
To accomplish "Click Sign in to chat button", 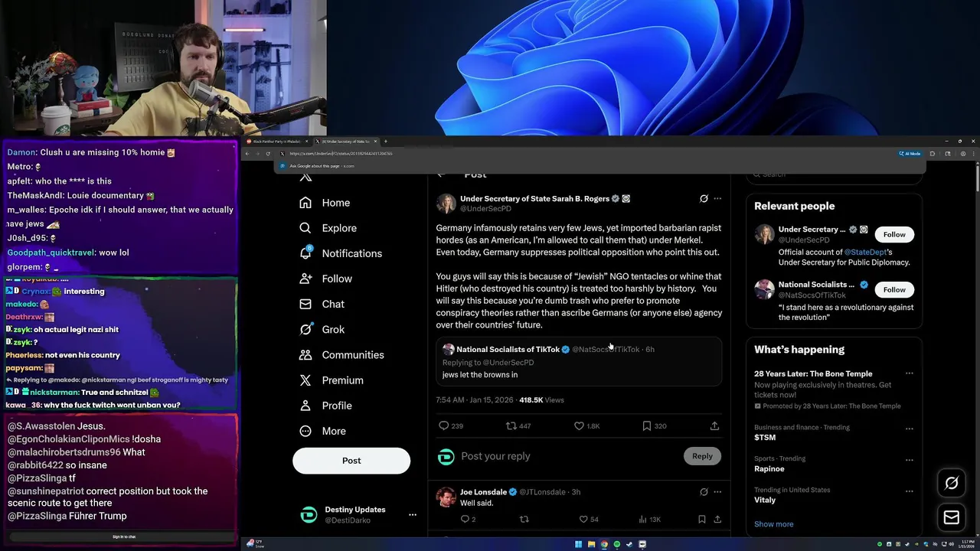I will coord(124,537).
